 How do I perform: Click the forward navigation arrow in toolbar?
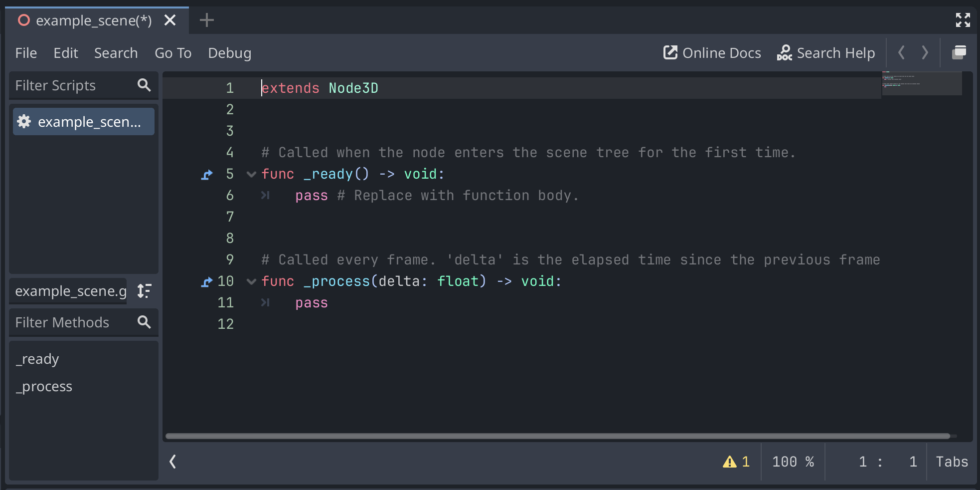click(925, 52)
